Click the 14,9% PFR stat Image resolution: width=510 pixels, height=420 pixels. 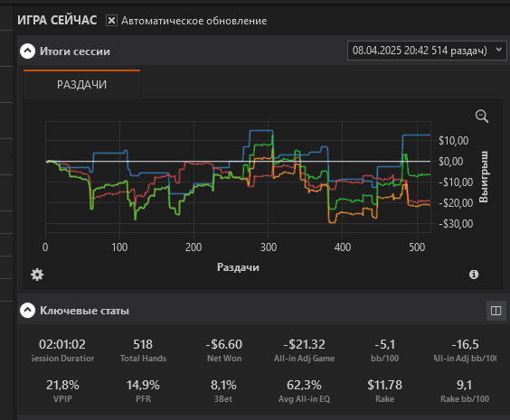point(143,391)
